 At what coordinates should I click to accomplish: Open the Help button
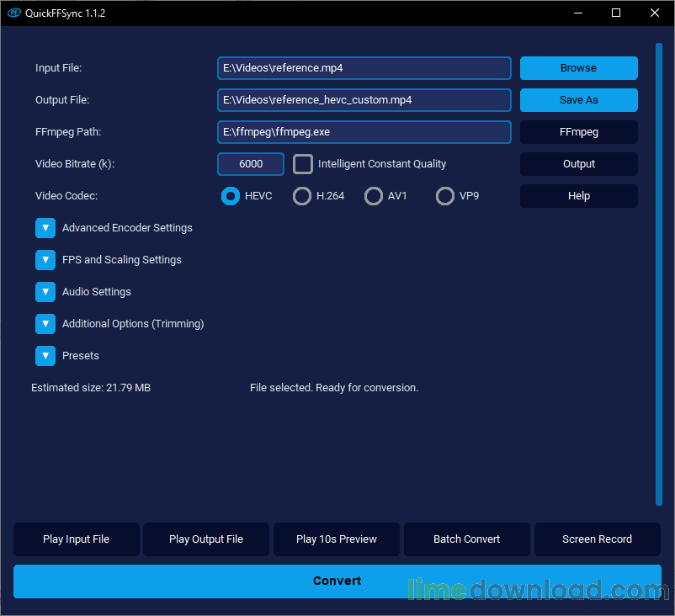[x=578, y=196]
